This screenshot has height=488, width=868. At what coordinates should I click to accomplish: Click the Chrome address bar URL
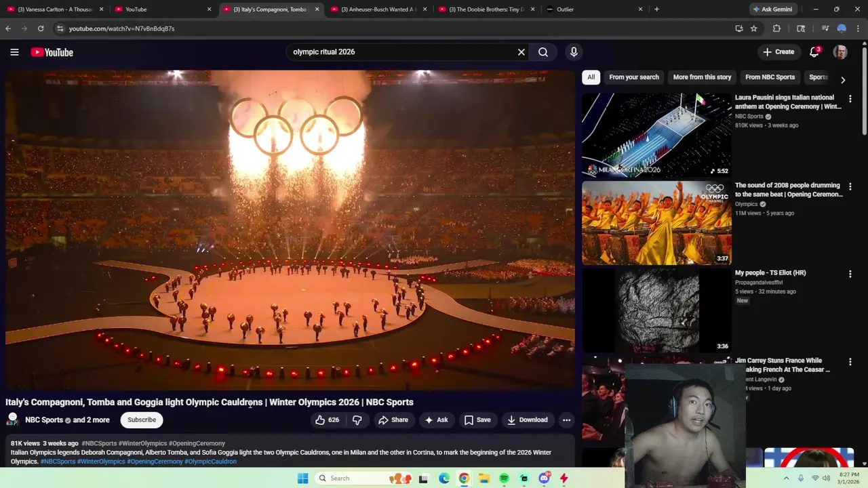[x=121, y=28]
